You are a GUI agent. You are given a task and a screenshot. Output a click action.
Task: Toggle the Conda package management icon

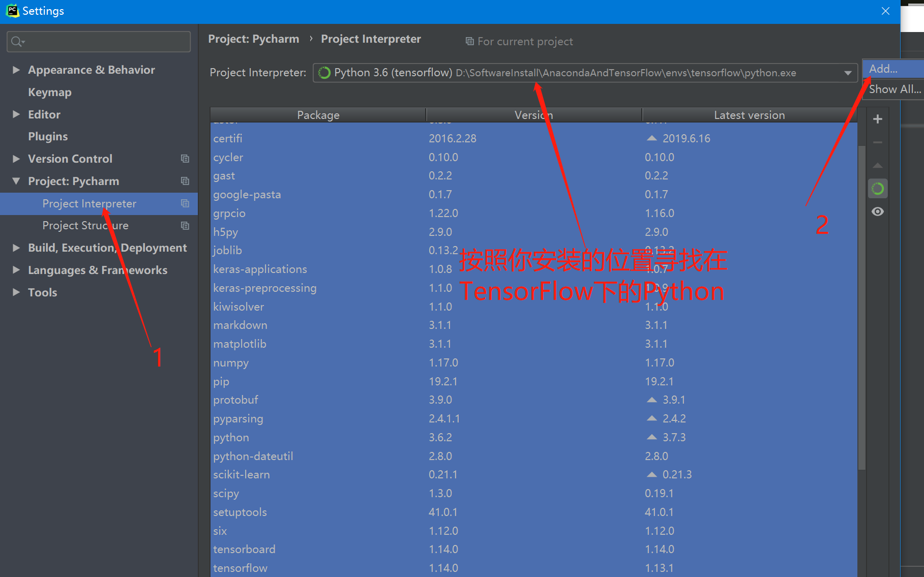click(x=877, y=189)
